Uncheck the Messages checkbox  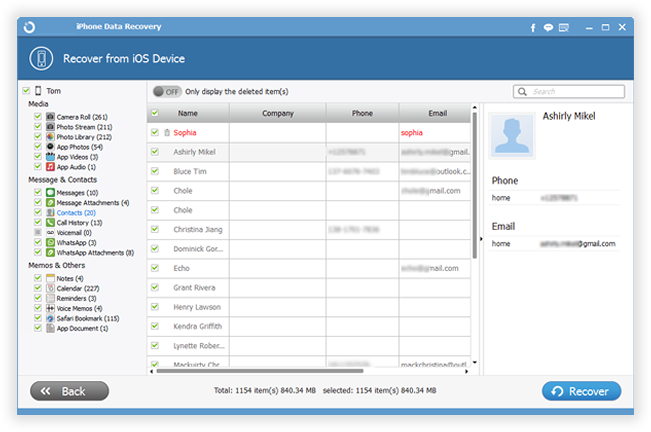coord(38,192)
